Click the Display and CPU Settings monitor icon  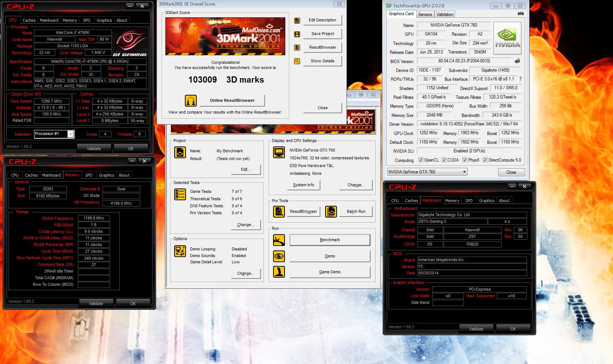pyautogui.click(x=279, y=152)
